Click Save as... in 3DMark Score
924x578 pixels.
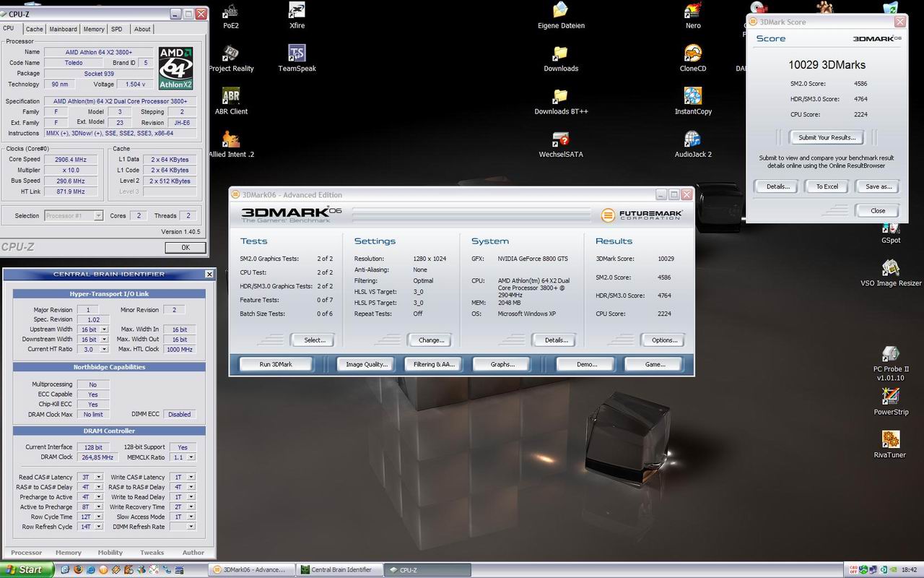pos(879,186)
